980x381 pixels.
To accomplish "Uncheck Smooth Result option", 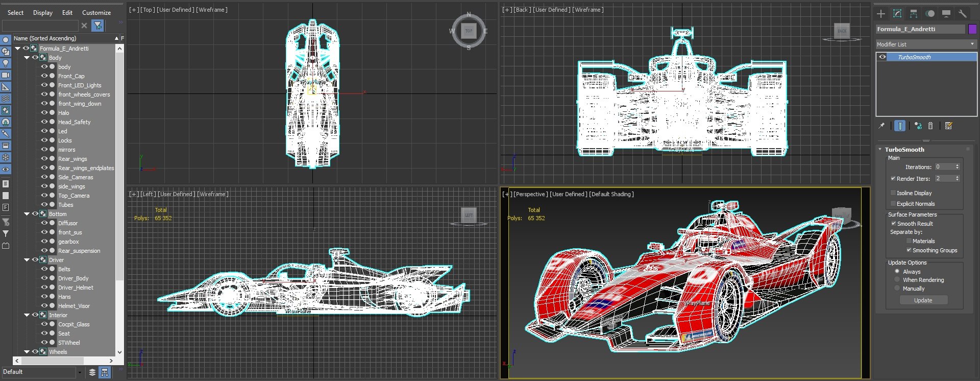I will point(894,224).
